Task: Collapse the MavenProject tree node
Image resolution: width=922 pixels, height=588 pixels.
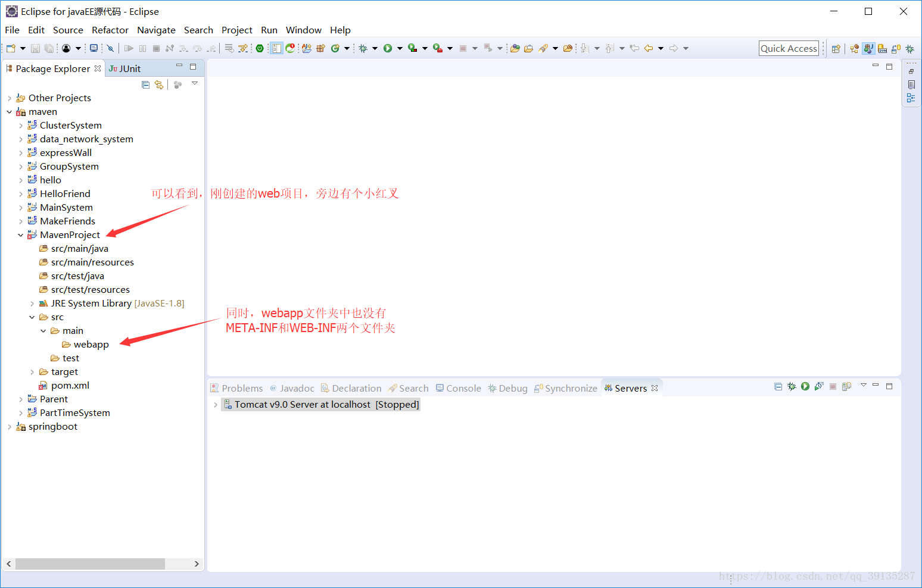Action: (x=21, y=235)
